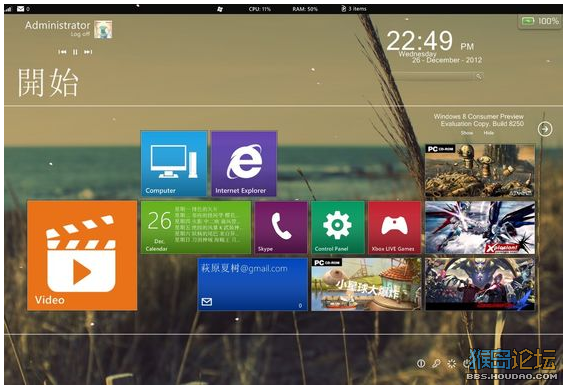Image resolution: width=563 pixels, height=385 pixels.
Task: Open the blue gmail mail tile
Action: (x=252, y=284)
